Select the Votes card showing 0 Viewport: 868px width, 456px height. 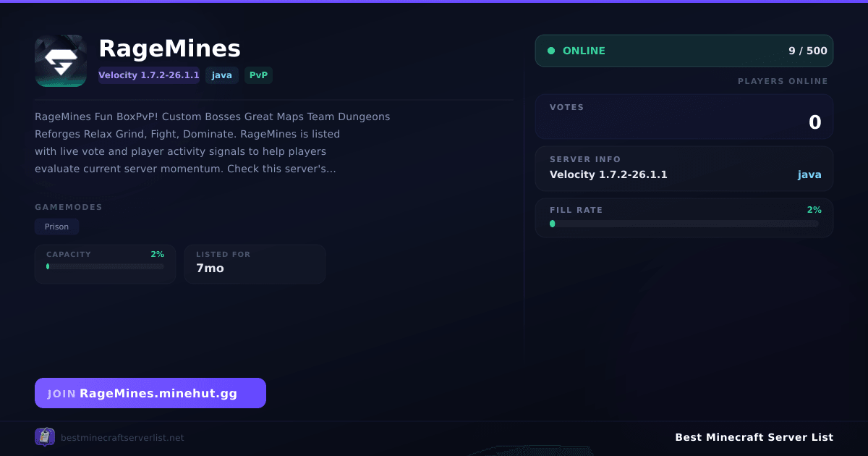click(684, 117)
